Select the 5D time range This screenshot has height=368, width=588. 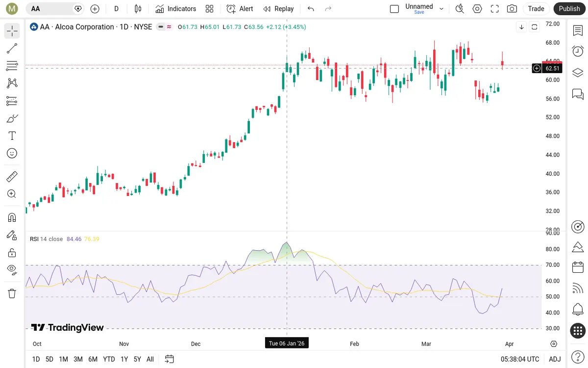[49, 359]
